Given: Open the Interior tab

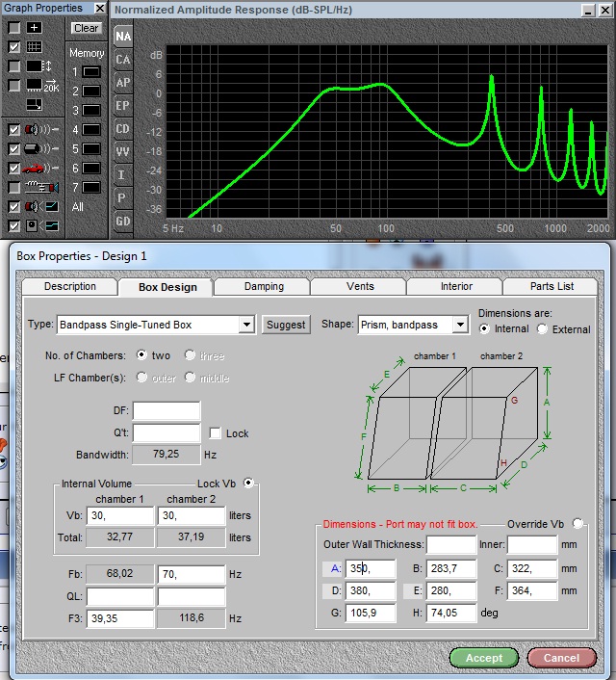Looking at the screenshot, I should [456, 287].
